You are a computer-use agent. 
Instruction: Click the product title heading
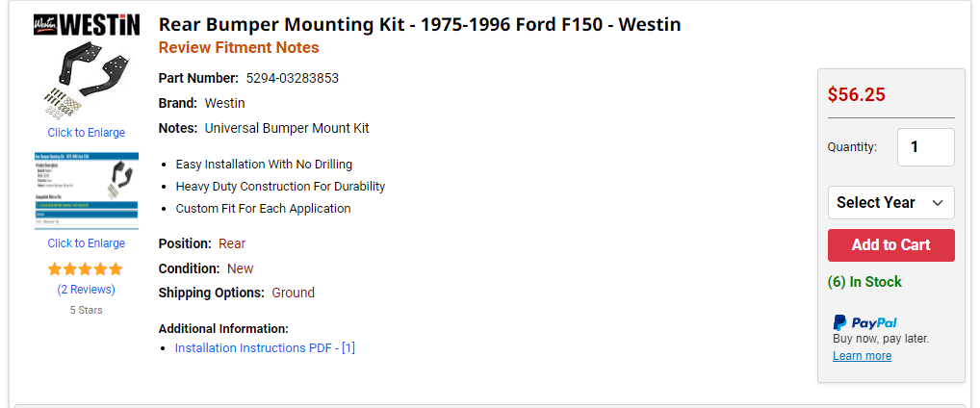tap(420, 24)
